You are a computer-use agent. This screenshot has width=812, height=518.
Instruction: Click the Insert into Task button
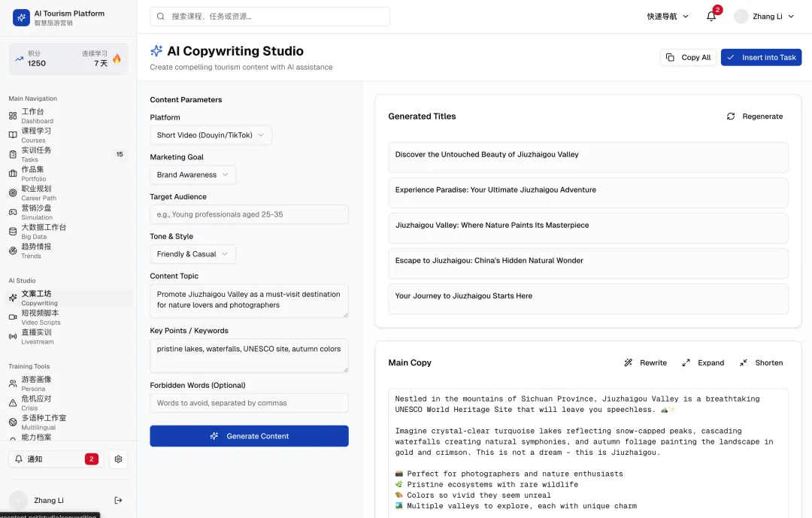point(761,57)
